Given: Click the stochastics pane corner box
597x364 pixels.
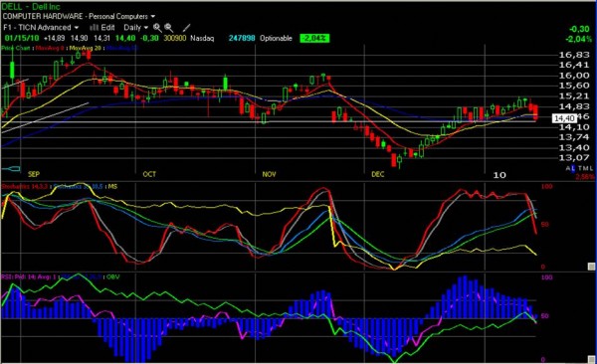Looking at the screenshot, I should coord(591,267).
